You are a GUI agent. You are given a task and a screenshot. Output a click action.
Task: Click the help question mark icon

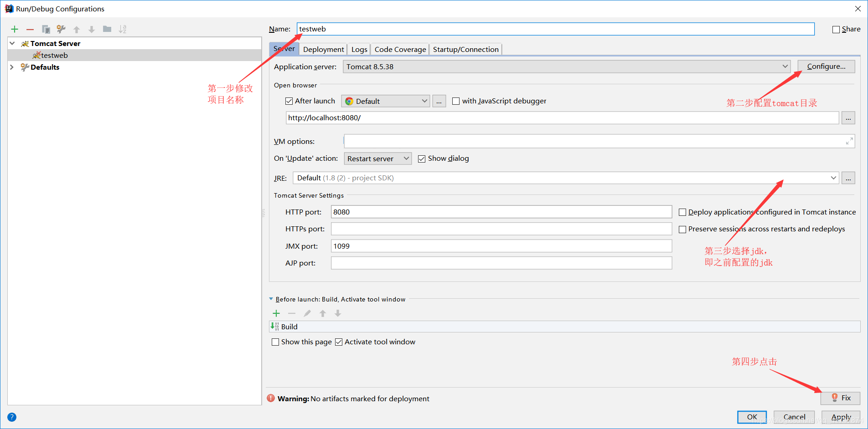pos(12,417)
